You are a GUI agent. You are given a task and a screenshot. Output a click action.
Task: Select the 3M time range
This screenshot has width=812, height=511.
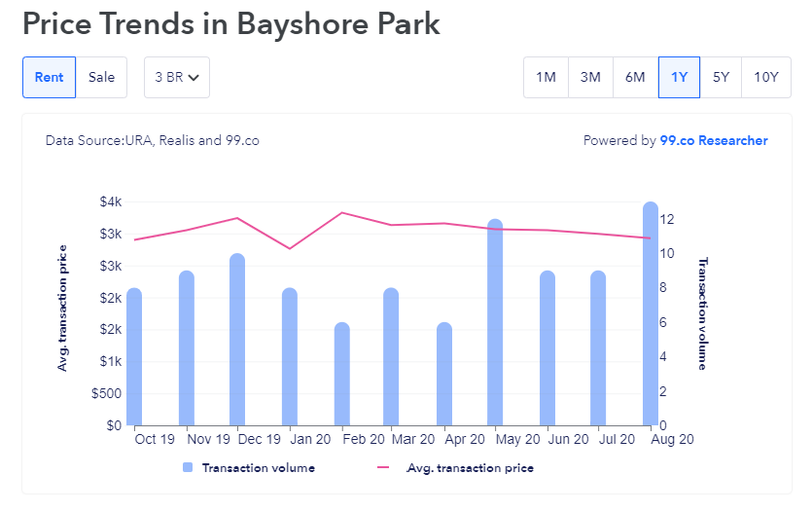click(590, 77)
